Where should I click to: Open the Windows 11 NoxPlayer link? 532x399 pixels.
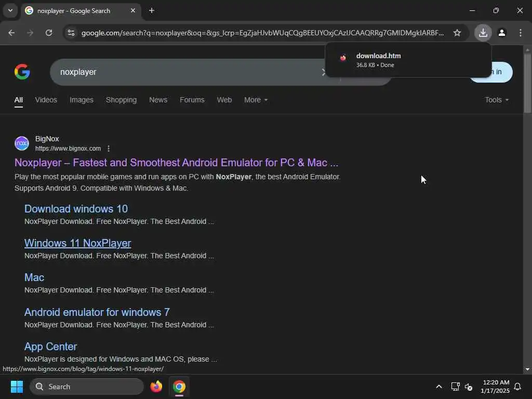pyautogui.click(x=78, y=243)
